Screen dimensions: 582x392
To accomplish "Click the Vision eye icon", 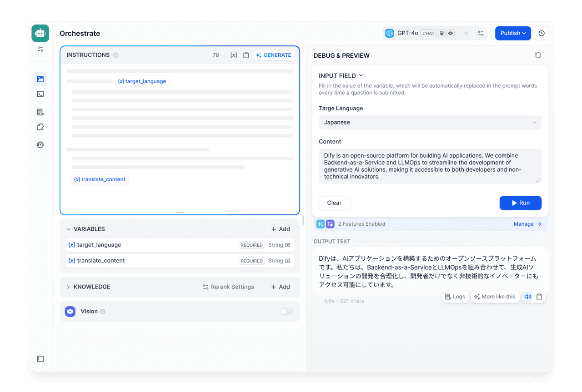I will coord(70,312).
